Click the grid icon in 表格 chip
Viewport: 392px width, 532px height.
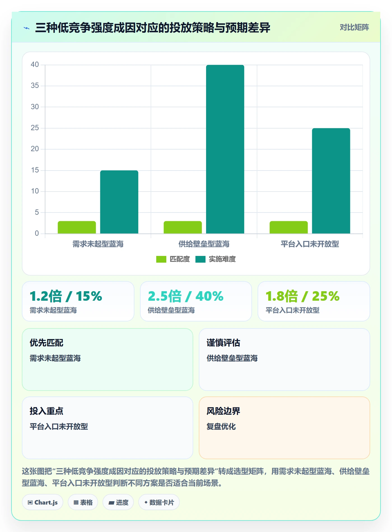click(76, 503)
